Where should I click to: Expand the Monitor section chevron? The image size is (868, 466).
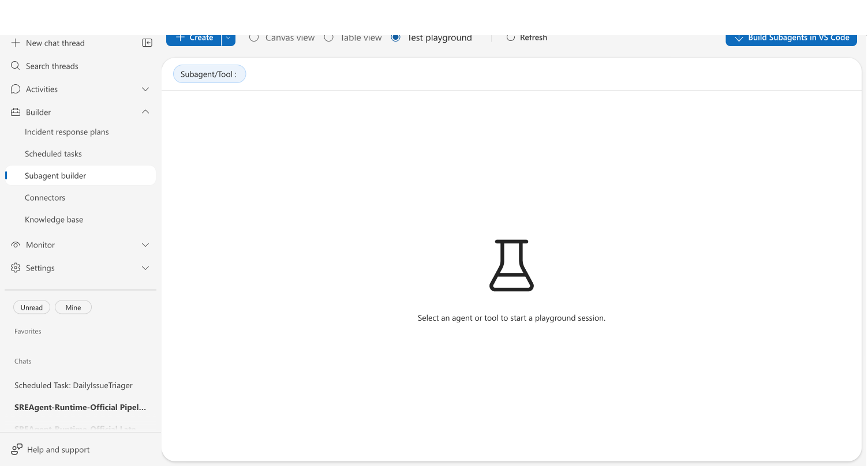(145, 245)
